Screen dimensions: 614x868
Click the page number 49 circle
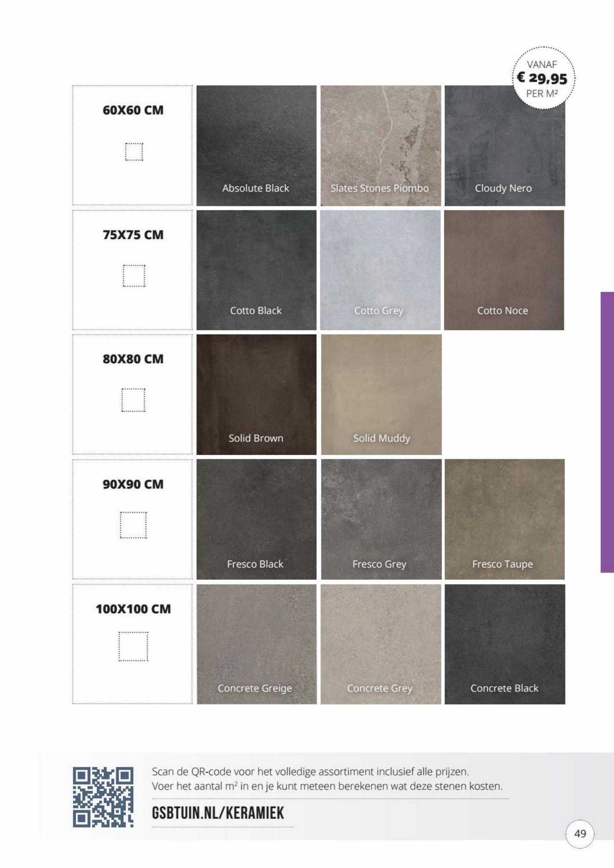[580, 834]
